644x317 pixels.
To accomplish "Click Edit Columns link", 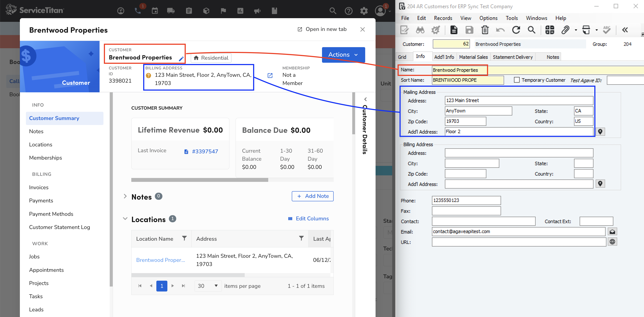I will (308, 219).
